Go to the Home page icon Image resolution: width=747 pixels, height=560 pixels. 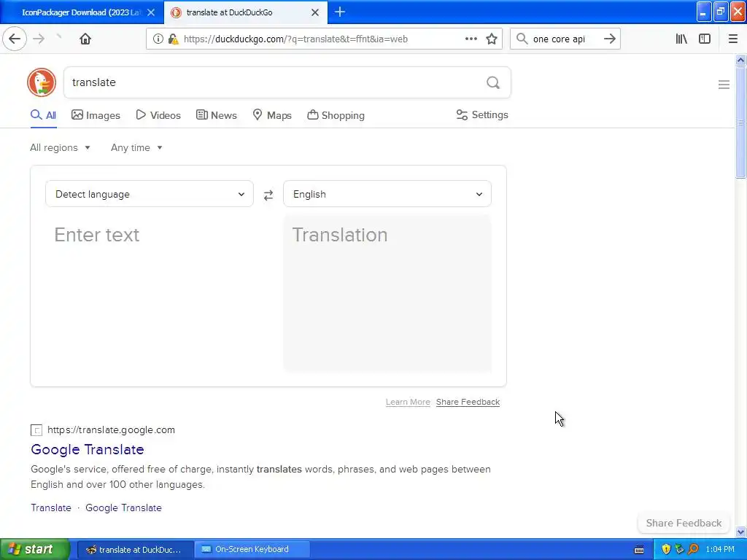(x=85, y=39)
